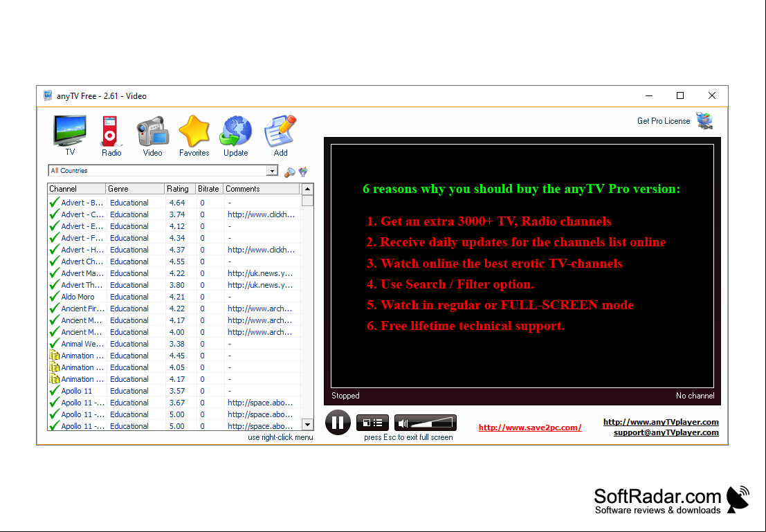Select the Advert - H... channel
766x532 pixels.
[174, 250]
